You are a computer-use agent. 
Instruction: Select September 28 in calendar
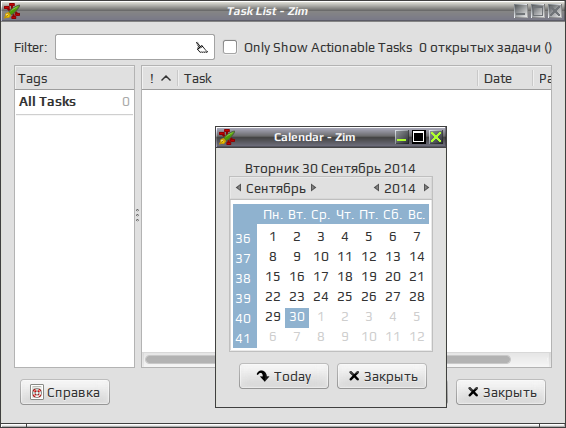point(417,297)
